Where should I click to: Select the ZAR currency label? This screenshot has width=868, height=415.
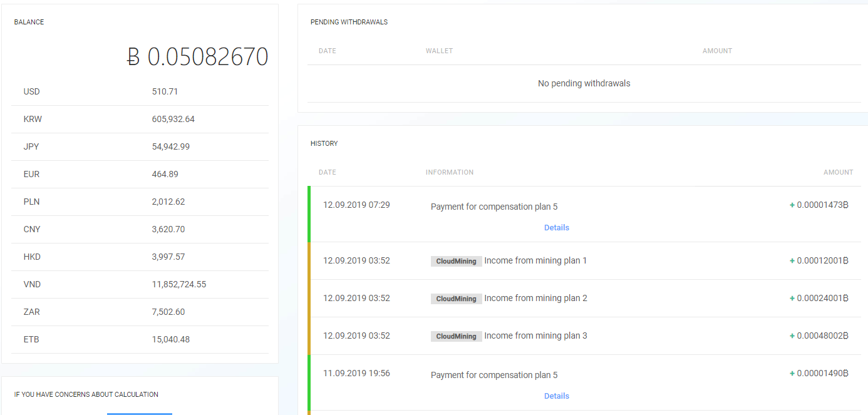pyautogui.click(x=31, y=312)
